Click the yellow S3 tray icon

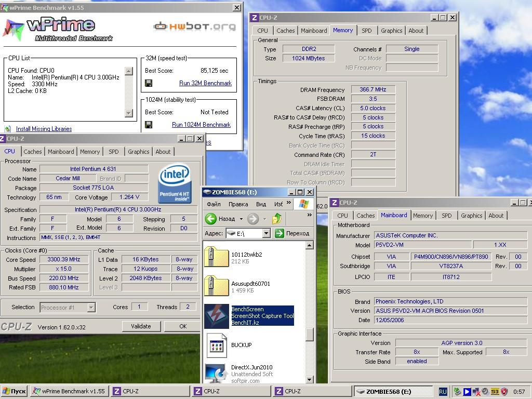(495, 392)
